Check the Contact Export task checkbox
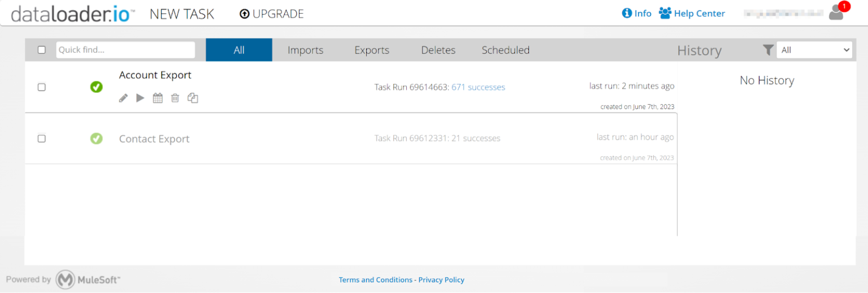868x293 pixels. click(42, 139)
